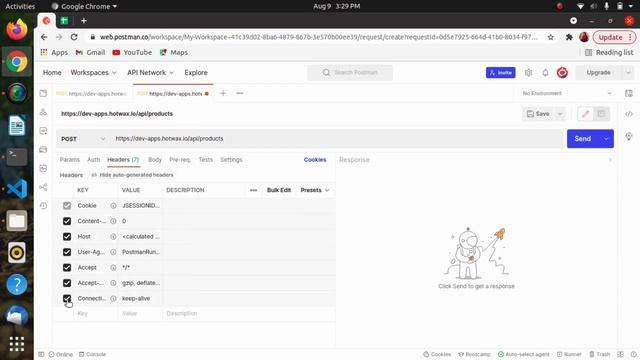Expand the Save button dropdown arrow
640x360 pixels.
tap(560, 114)
